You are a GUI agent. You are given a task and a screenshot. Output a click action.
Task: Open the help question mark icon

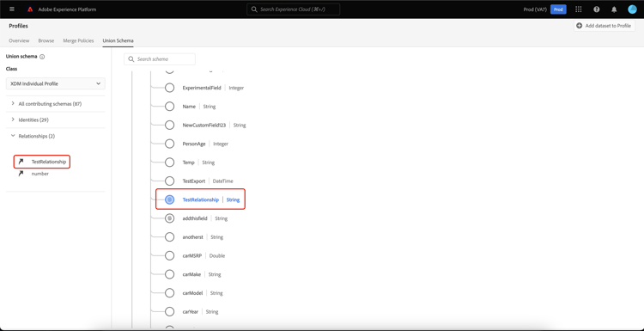tap(597, 9)
